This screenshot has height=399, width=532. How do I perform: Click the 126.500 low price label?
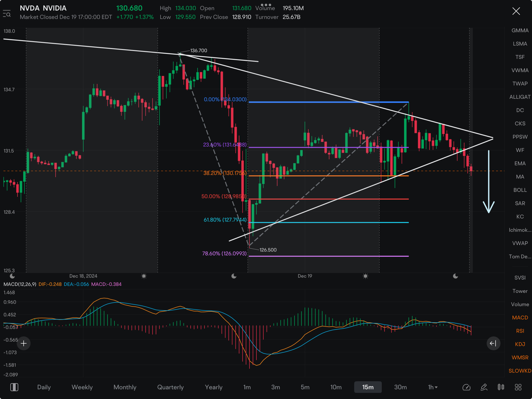click(x=268, y=250)
